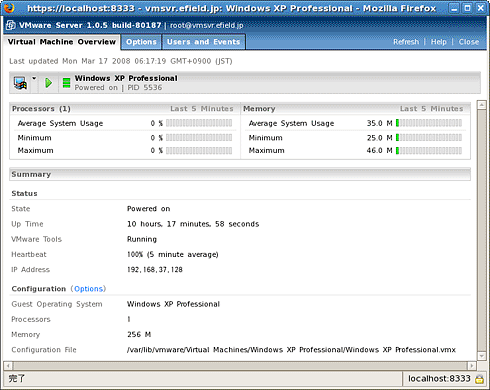Click the processor Minimum usage bar

(x=199, y=138)
